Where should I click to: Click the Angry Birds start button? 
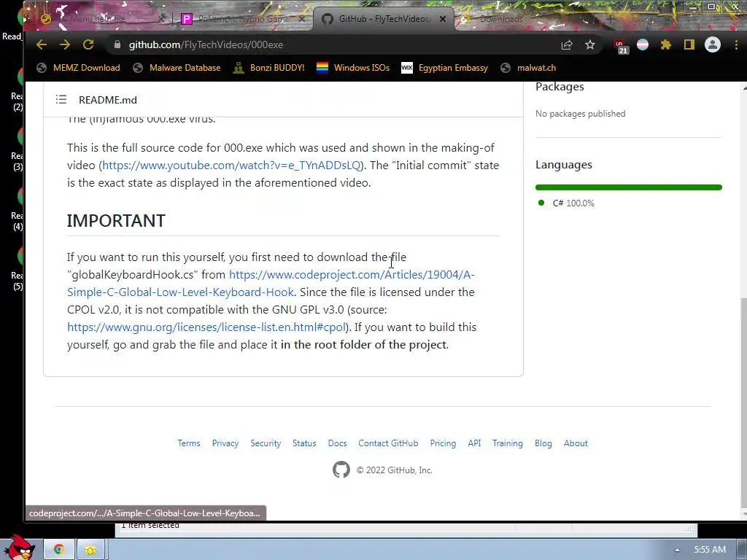coord(18,547)
